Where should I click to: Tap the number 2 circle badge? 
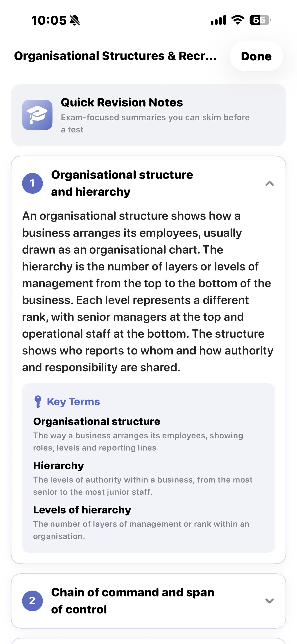pos(32,601)
